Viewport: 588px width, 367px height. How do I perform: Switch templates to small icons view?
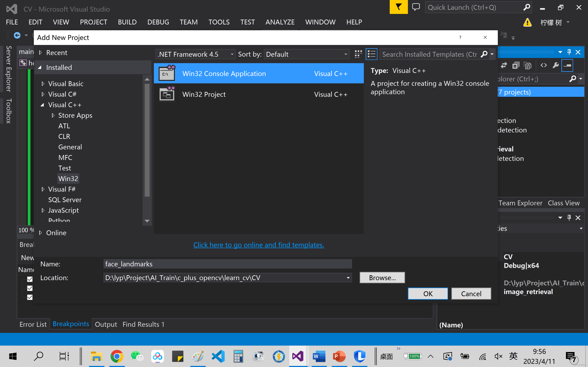tap(358, 54)
